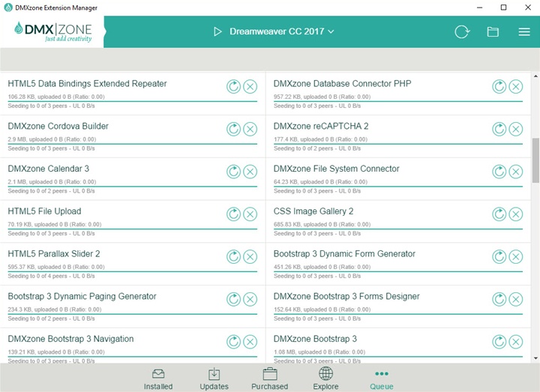Select DMXzone Calendar 3 title
Image resolution: width=540 pixels, height=392 pixels.
tap(48, 169)
